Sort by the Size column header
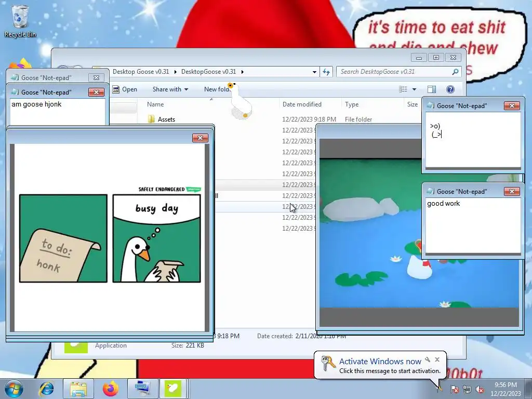This screenshot has height=399, width=532. click(x=412, y=104)
